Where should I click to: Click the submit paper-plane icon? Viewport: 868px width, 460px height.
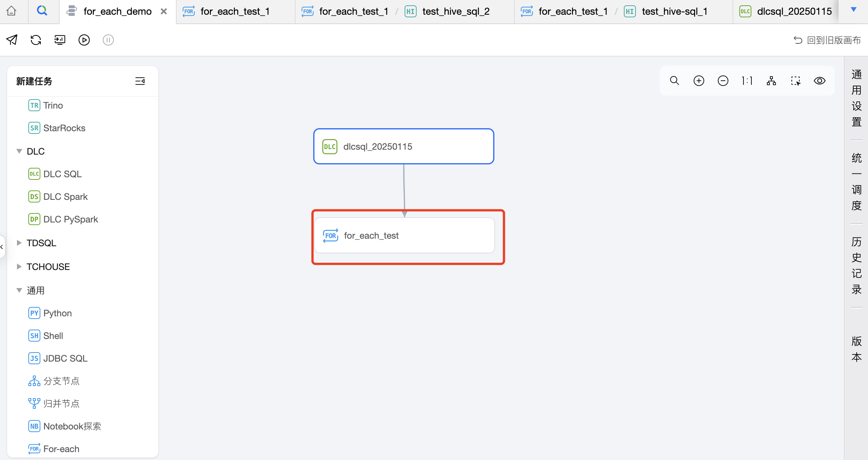click(x=12, y=40)
